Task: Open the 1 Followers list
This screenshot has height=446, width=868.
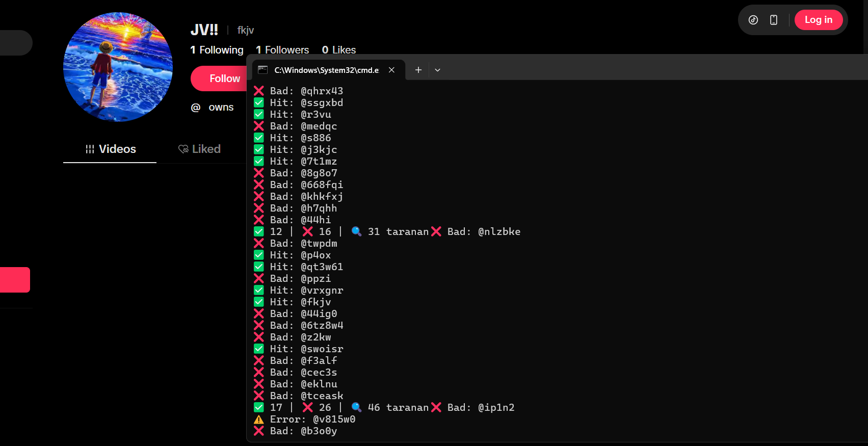Action: [282, 50]
